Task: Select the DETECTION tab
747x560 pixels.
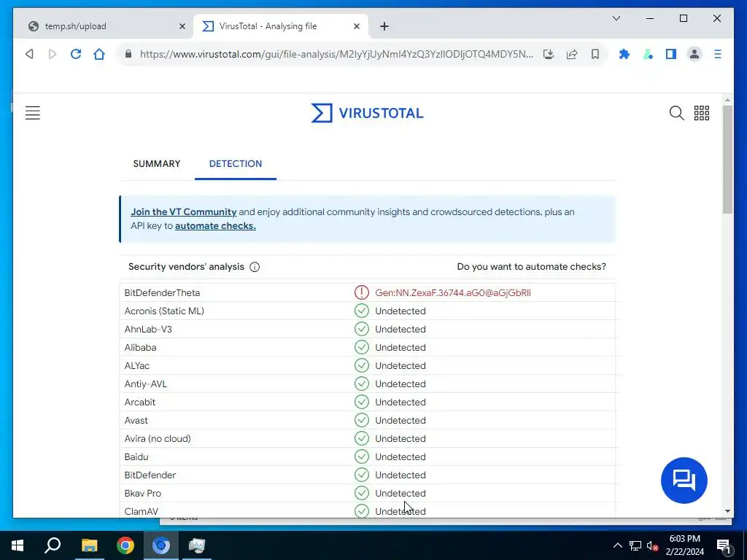Action: [236, 164]
